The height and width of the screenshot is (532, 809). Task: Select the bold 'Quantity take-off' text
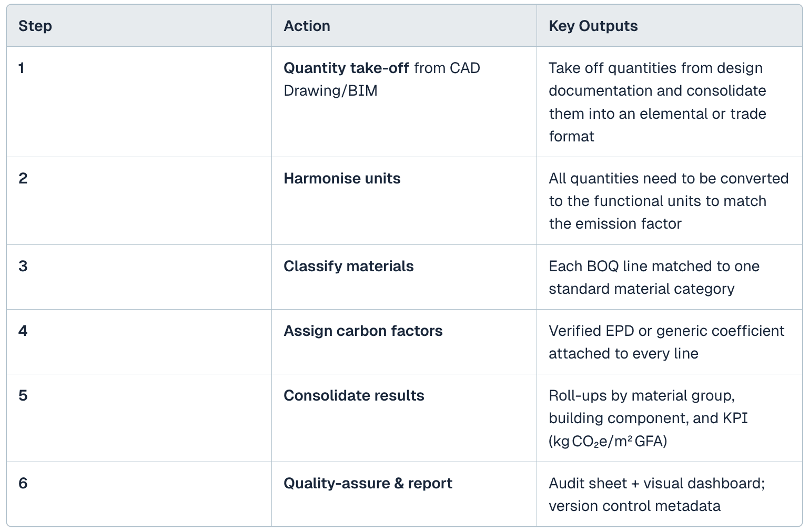pyautogui.click(x=346, y=68)
